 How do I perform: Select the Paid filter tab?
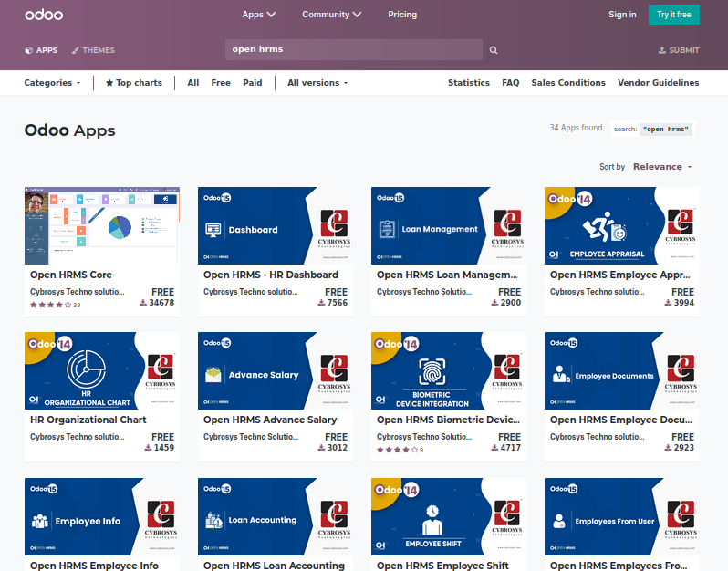click(253, 83)
